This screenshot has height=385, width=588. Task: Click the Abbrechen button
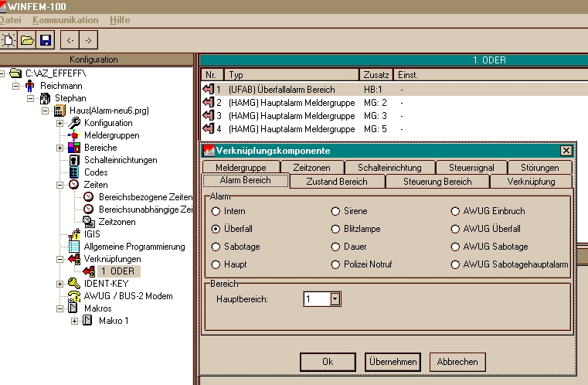click(x=457, y=361)
